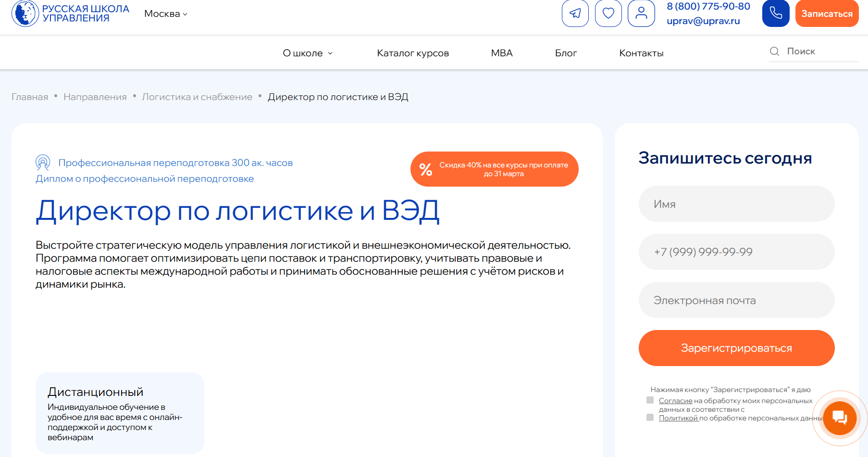Open the Москва city selector

[x=165, y=13]
